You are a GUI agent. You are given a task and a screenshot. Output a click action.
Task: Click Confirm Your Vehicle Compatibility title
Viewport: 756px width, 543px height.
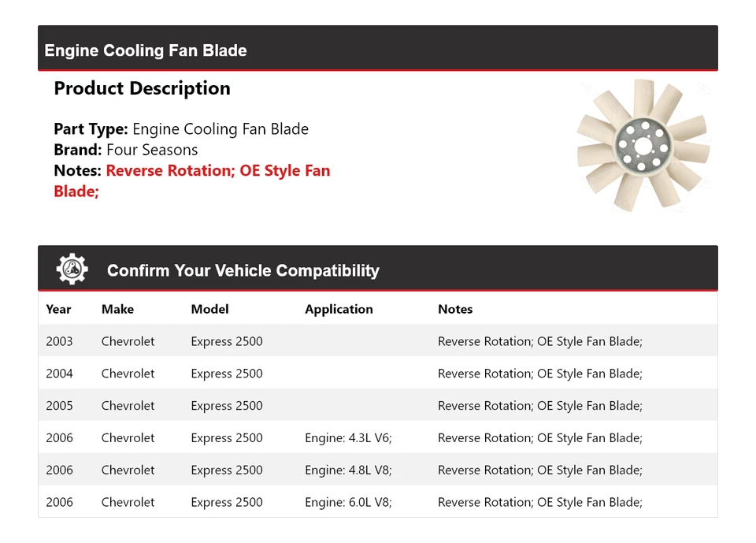point(243,270)
